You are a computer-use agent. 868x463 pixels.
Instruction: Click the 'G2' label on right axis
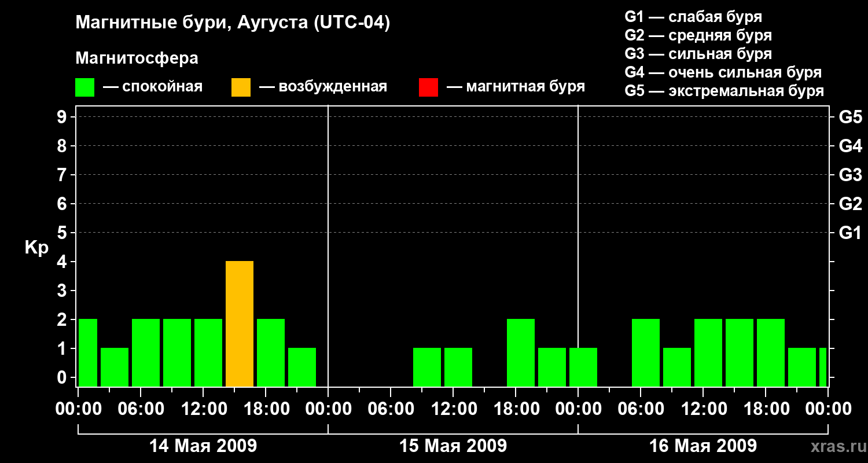[x=850, y=204]
